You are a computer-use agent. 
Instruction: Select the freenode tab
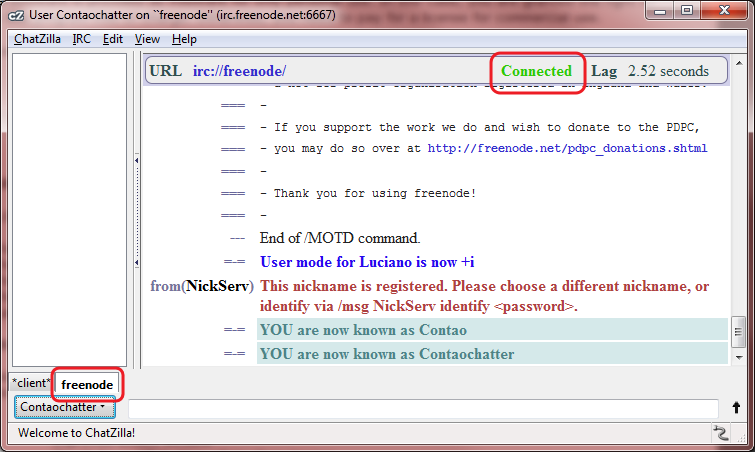[x=87, y=384]
